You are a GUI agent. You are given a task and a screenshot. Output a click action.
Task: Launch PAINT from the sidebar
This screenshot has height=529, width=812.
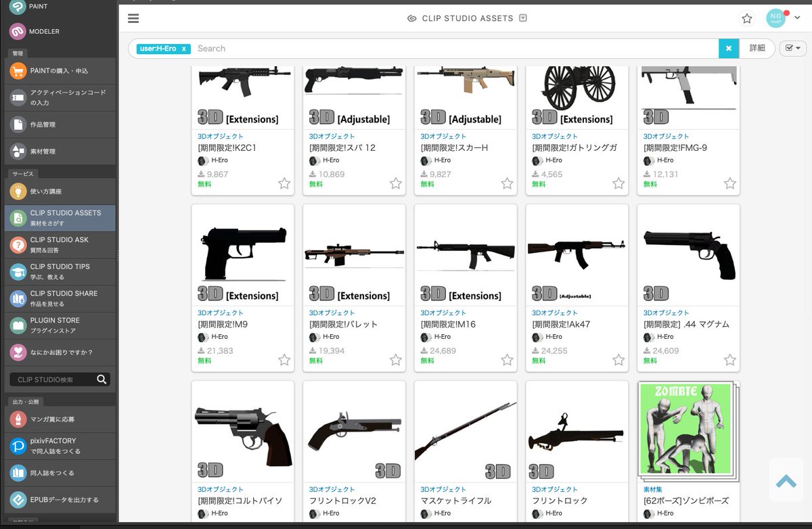[x=60, y=6]
